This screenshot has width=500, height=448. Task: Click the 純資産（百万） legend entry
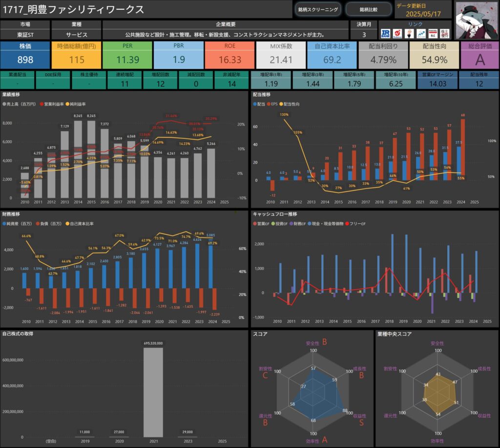17,224
